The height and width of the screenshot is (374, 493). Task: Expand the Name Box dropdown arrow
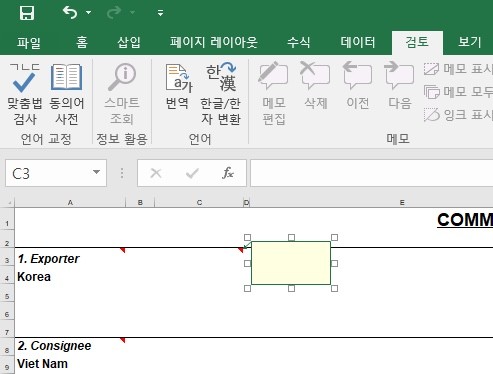pos(97,173)
